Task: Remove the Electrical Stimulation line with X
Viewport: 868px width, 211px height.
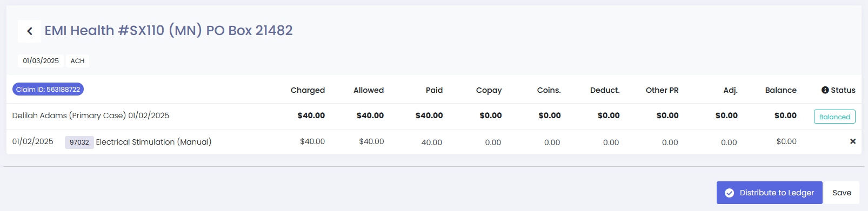Action: (x=853, y=141)
